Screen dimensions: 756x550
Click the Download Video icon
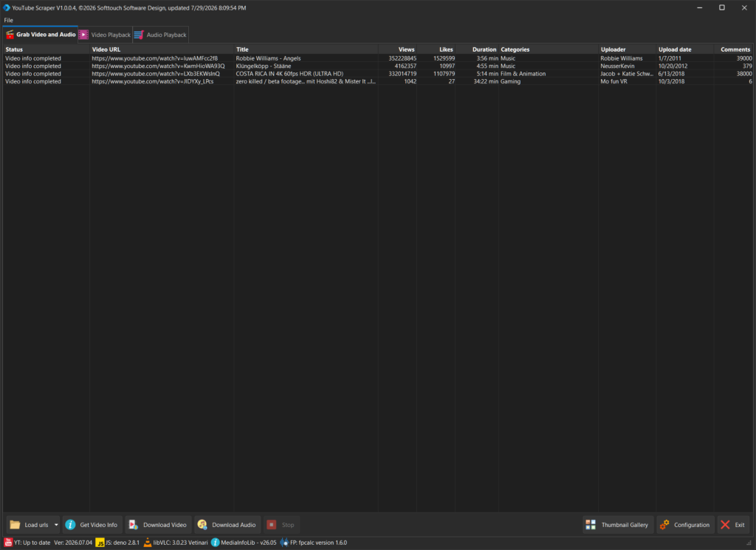tap(133, 524)
